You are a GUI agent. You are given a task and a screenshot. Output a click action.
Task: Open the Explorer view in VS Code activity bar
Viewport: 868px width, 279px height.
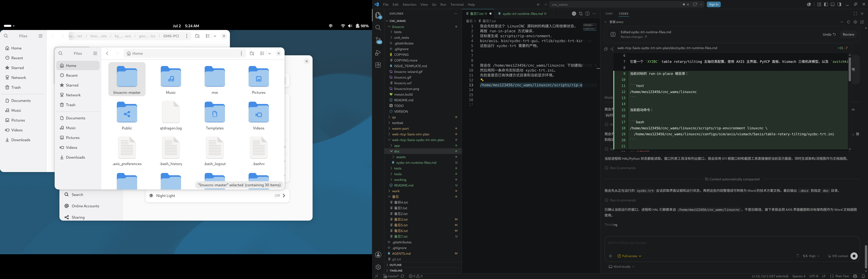coord(378,16)
